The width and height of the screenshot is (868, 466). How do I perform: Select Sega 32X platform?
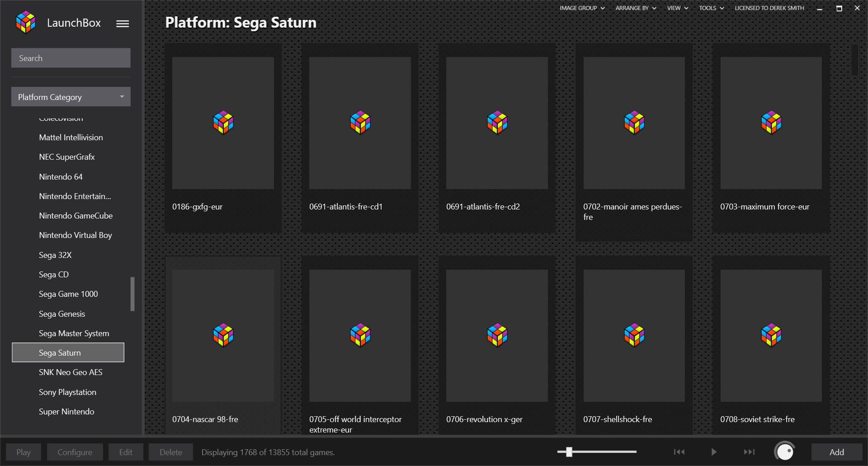point(55,255)
